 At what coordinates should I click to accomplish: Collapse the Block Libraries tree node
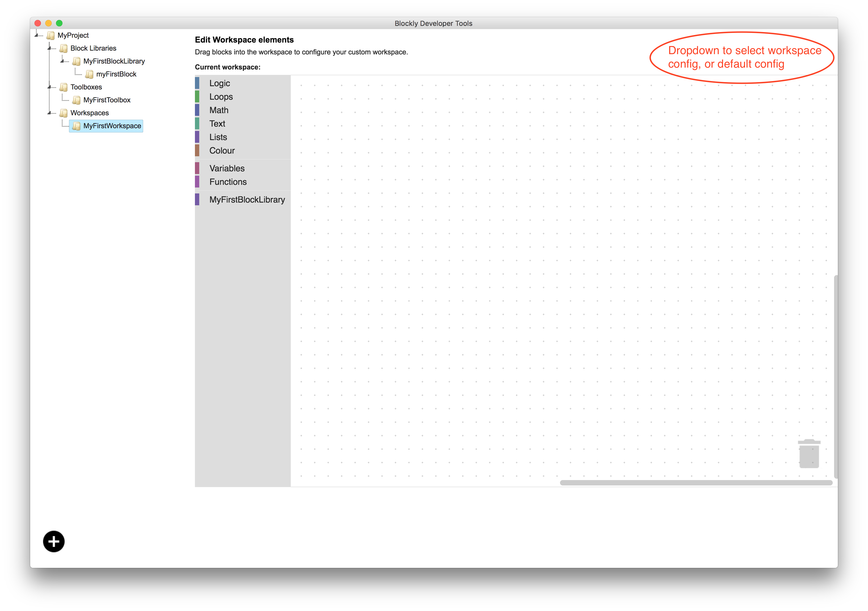pos(49,48)
